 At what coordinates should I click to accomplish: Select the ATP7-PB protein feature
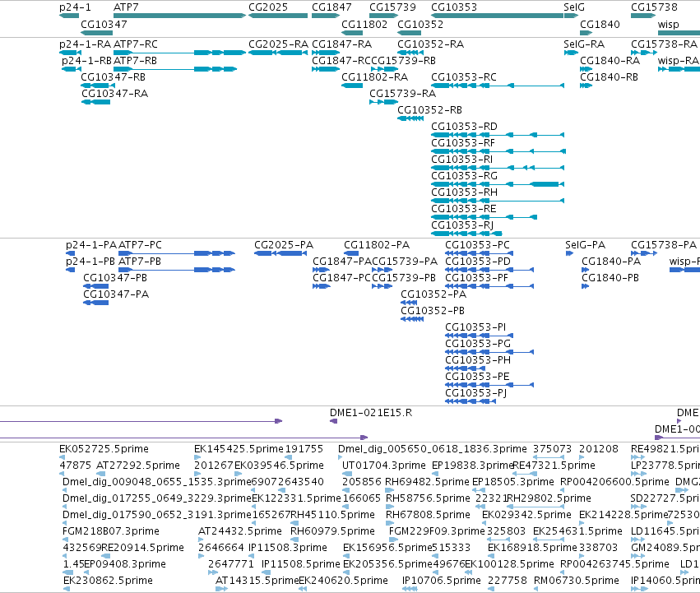(177, 270)
